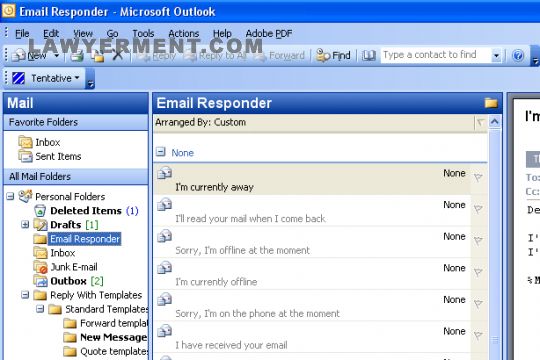Select "I'll read your mail when I come back"

[x=312, y=211]
